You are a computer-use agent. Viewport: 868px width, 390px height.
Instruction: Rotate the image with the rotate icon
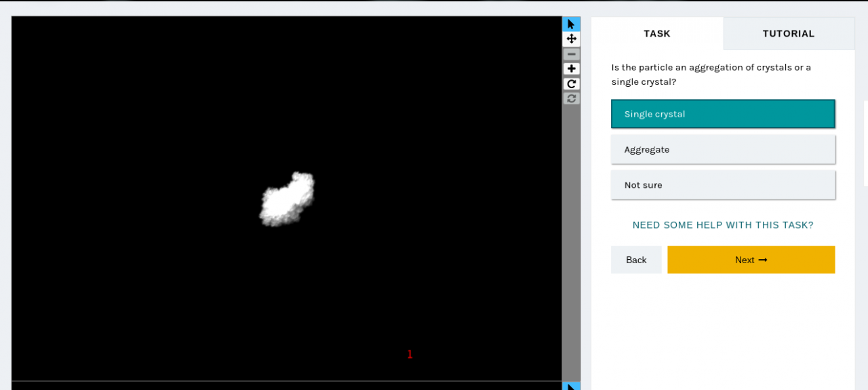(571, 84)
